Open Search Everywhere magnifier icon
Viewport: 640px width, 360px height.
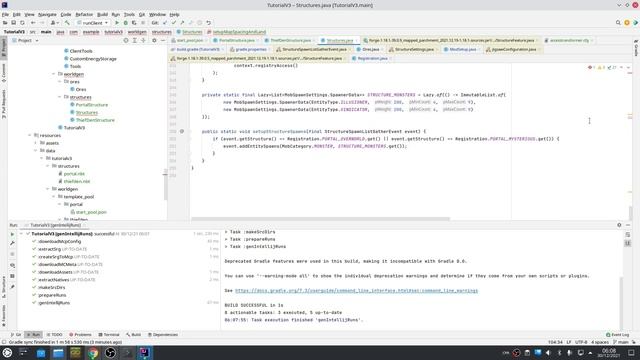pos(618,23)
